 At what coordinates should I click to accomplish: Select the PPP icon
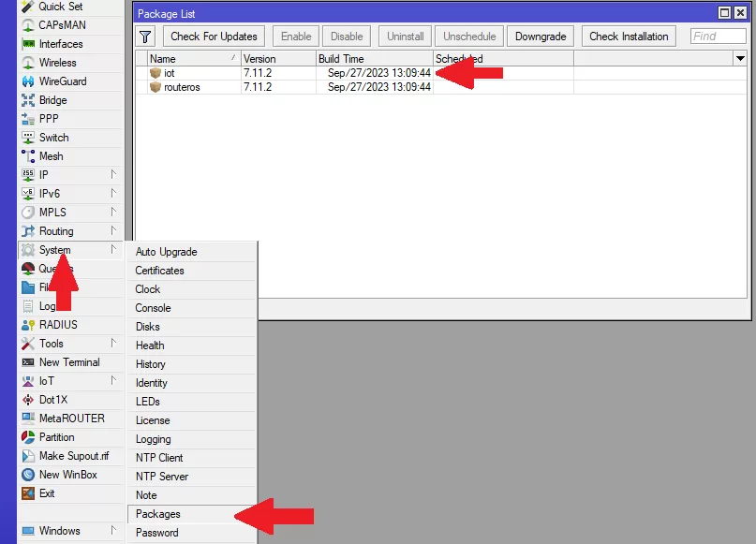[28, 119]
